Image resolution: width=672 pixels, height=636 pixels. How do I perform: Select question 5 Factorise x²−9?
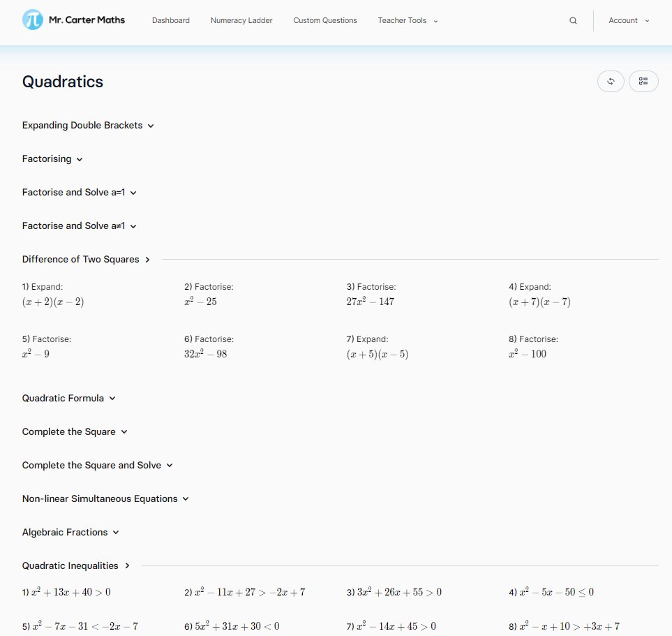tap(47, 348)
